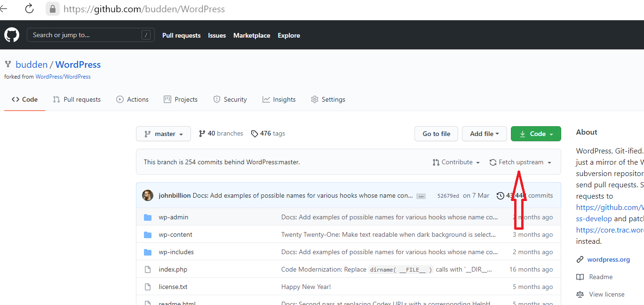644x305 pixels.
Task: Click the wp-content folder icon
Action: coord(148,235)
